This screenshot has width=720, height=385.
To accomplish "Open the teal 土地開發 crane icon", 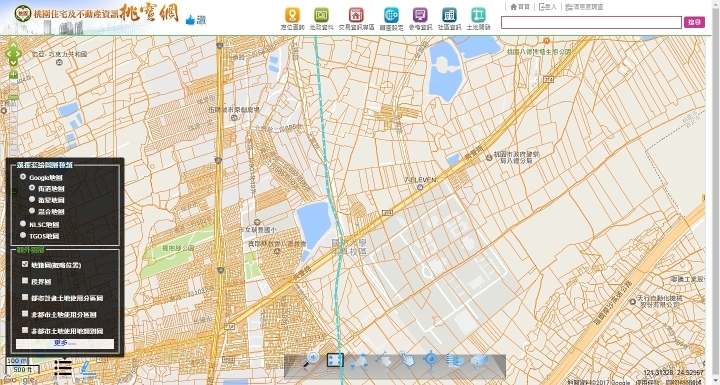I will point(478,15).
